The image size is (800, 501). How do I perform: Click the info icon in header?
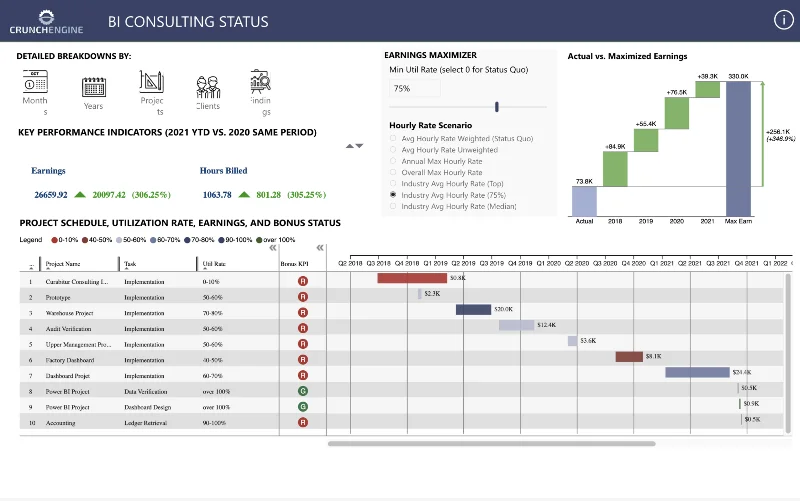coord(784,20)
